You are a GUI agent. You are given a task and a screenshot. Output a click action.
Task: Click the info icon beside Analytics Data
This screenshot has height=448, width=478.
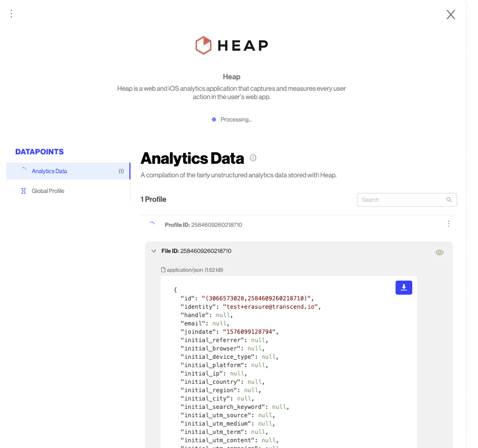coord(253,158)
